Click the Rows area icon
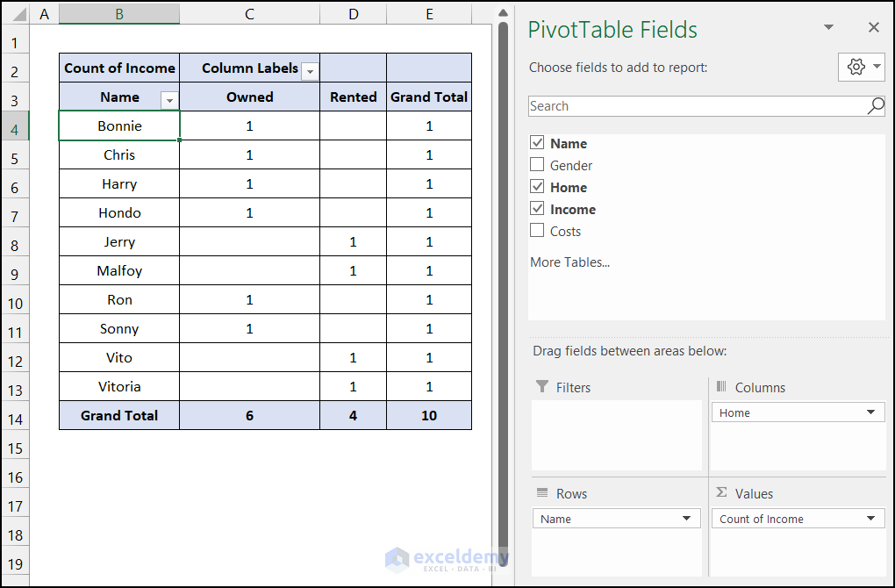This screenshot has width=895, height=588. 542,493
